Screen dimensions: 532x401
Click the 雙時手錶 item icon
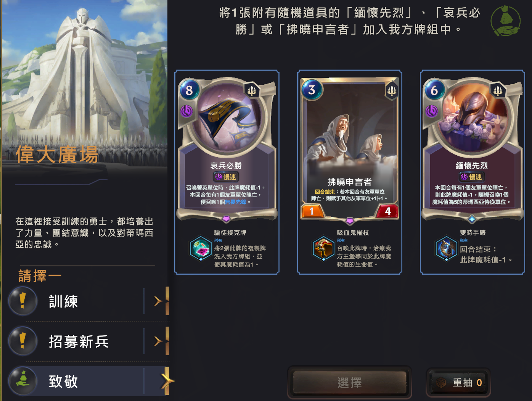click(446, 248)
